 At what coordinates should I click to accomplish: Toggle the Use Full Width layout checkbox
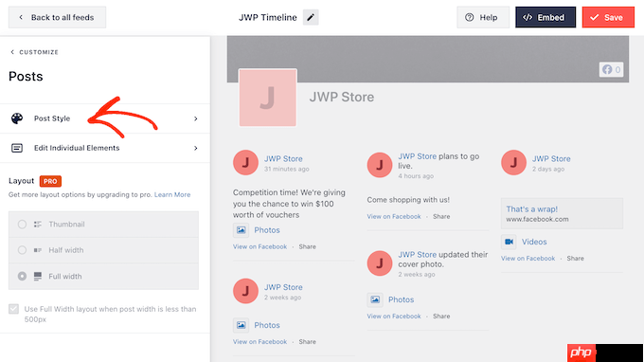coord(13,309)
